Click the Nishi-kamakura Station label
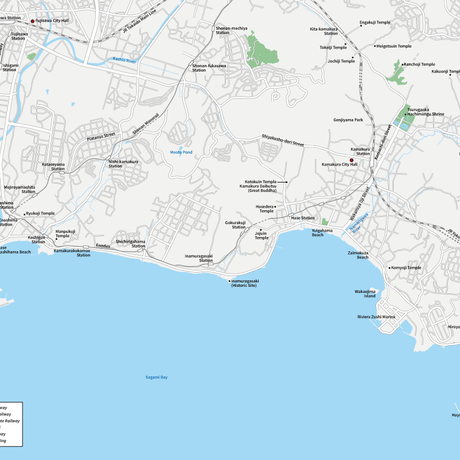The height and width of the screenshot is (460, 460). [123, 164]
